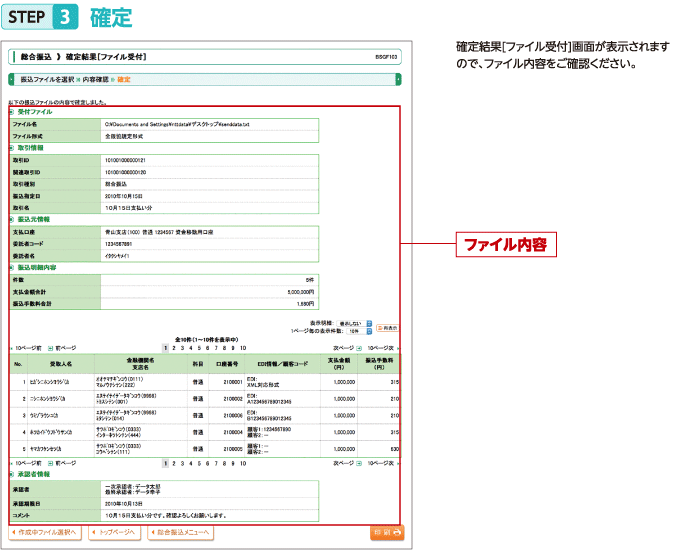Click the 口座番号 column header
690x556 pixels.
227,364
